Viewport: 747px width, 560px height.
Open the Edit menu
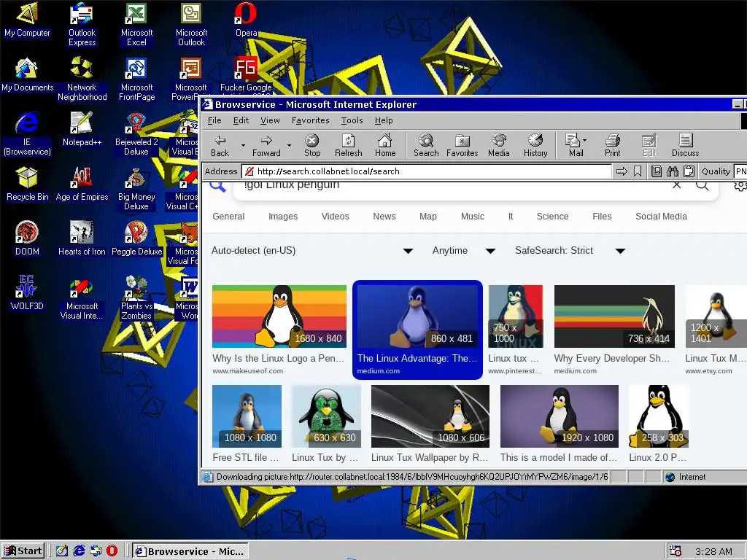[241, 120]
